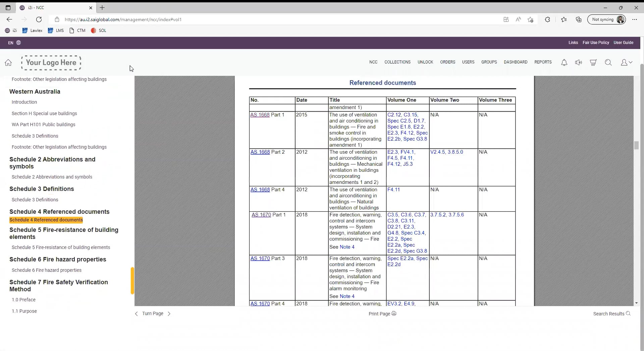The image size is (644, 351).
Task: Click the document scroll down arrow
Action: (x=636, y=303)
